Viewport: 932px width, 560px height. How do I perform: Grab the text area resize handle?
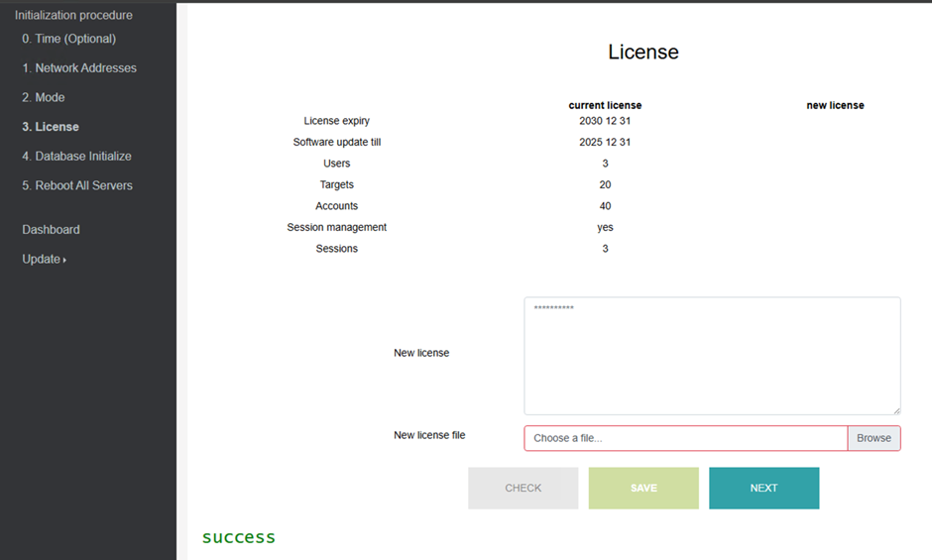point(895,409)
